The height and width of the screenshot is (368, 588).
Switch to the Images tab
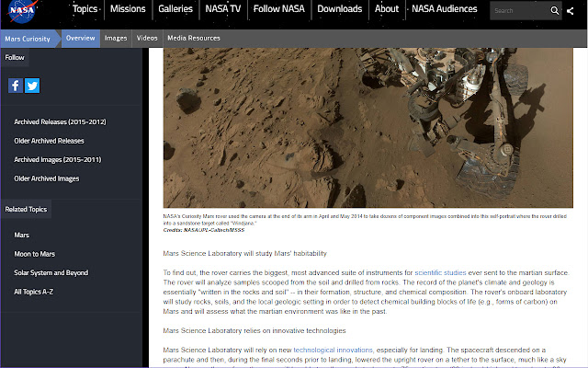tap(116, 39)
